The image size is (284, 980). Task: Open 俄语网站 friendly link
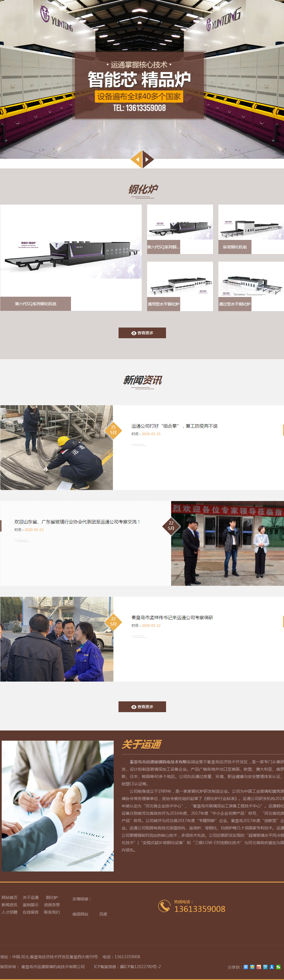click(x=80, y=914)
